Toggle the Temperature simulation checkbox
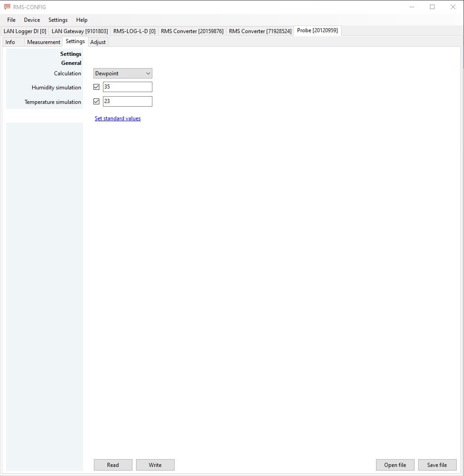Image resolution: width=464 pixels, height=476 pixels. pyautogui.click(x=97, y=101)
